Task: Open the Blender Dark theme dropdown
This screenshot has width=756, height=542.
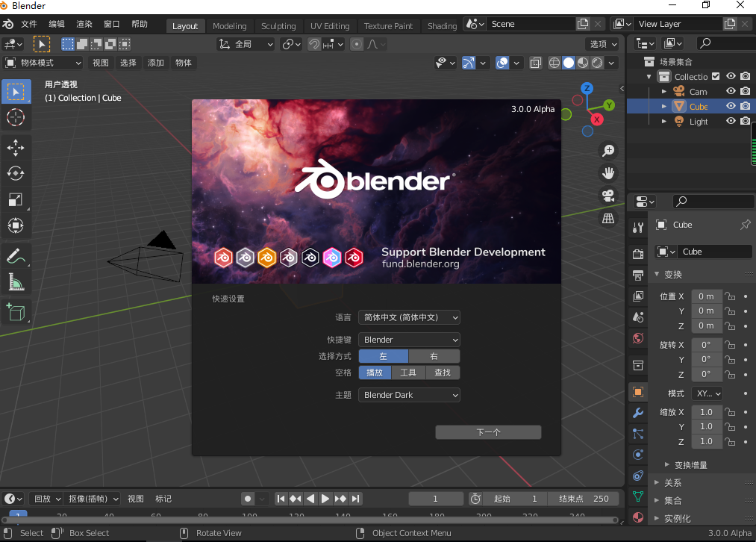Action: [409, 395]
